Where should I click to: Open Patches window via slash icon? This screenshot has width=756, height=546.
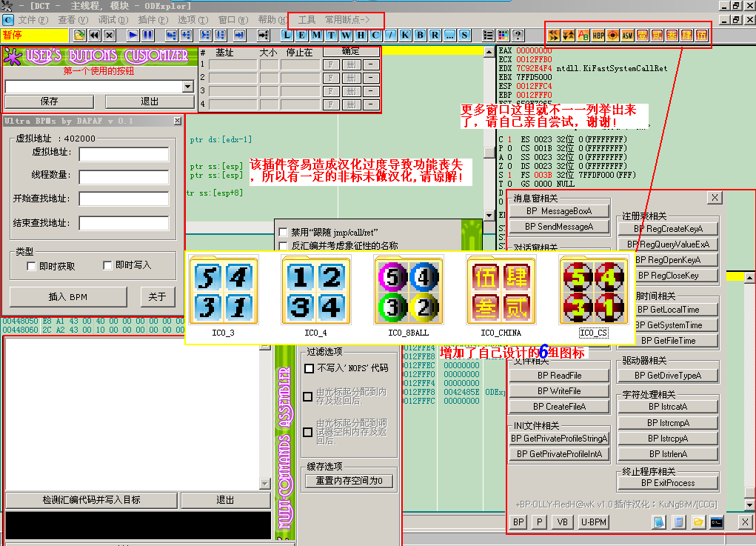(390, 36)
